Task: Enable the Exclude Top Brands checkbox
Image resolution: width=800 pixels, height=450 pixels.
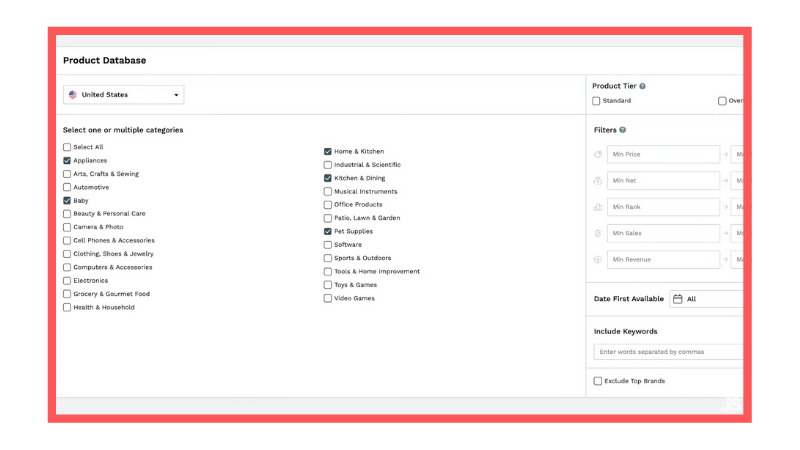Action: (598, 381)
